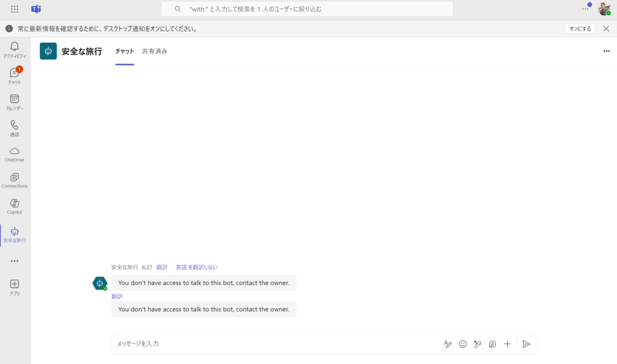Open the plus actions menu in compose box
The width and height of the screenshot is (617, 364).
pyautogui.click(x=507, y=344)
